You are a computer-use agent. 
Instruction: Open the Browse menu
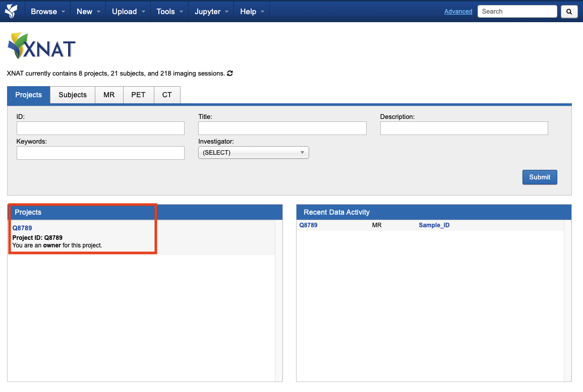[x=48, y=12]
